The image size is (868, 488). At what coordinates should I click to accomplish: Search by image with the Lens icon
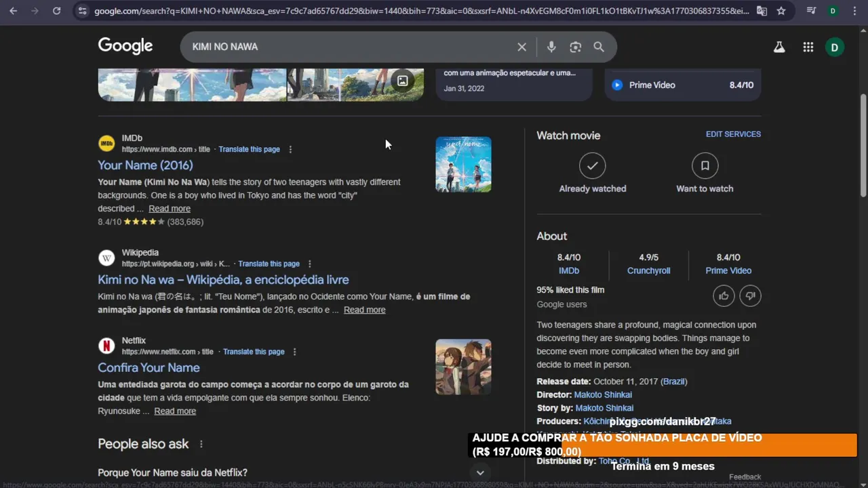click(x=575, y=47)
